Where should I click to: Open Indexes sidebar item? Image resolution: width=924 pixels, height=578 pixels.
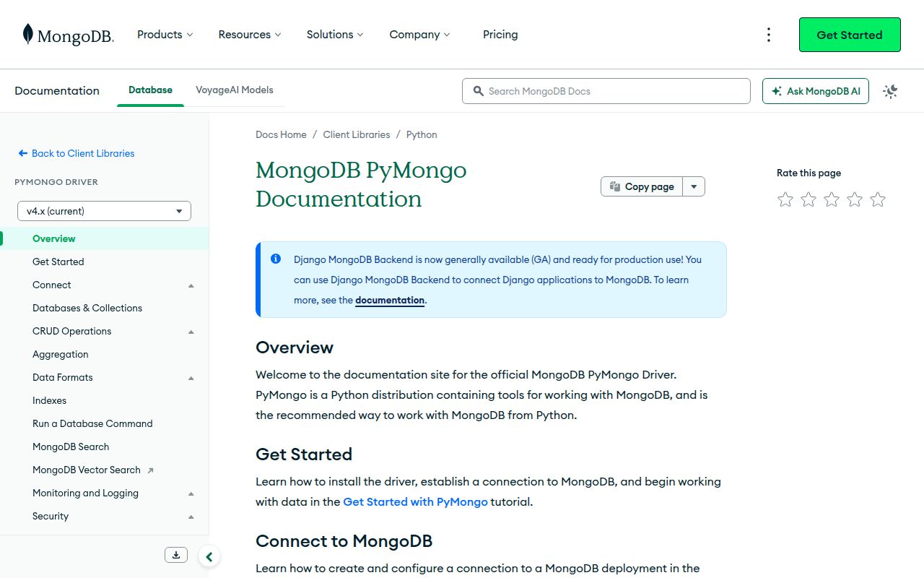coord(105,400)
